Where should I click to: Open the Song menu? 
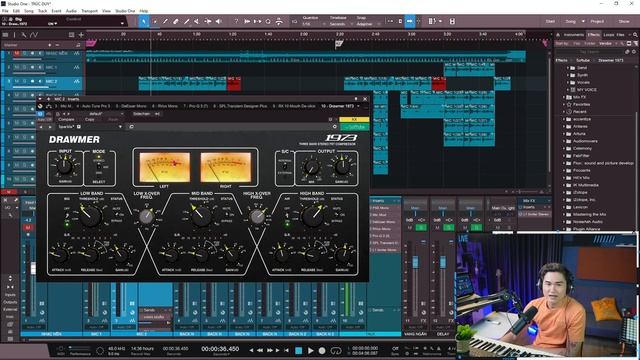(29, 11)
